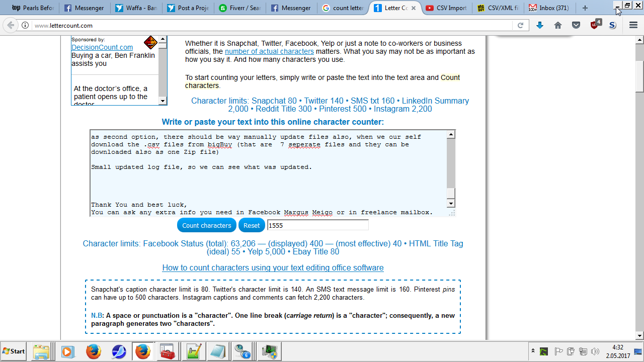The height and width of the screenshot is (362, 644).
Task: Open the Notepad++ taskbar icon
Action: 194,351
